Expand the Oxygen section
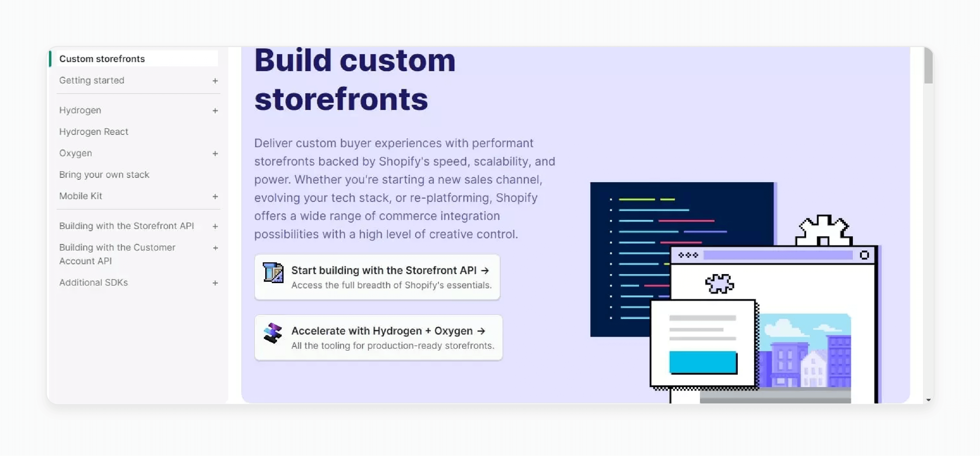 pyautogui.click(x=214, y=153)
